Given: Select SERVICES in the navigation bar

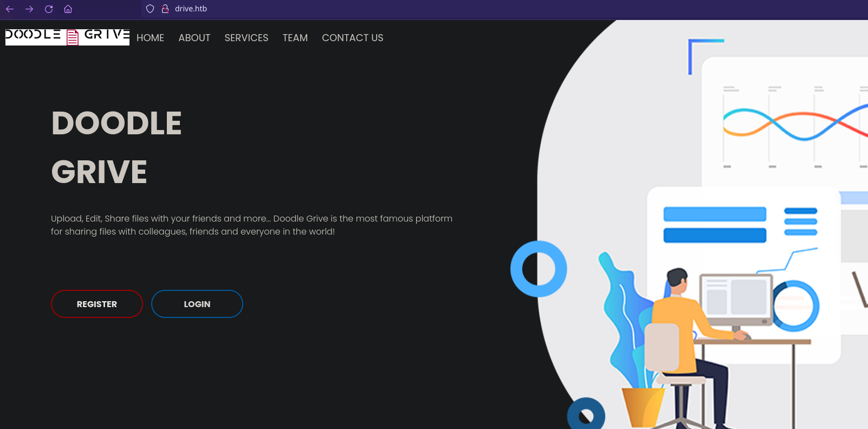Looking at the screenshot, I should point(246,38).
